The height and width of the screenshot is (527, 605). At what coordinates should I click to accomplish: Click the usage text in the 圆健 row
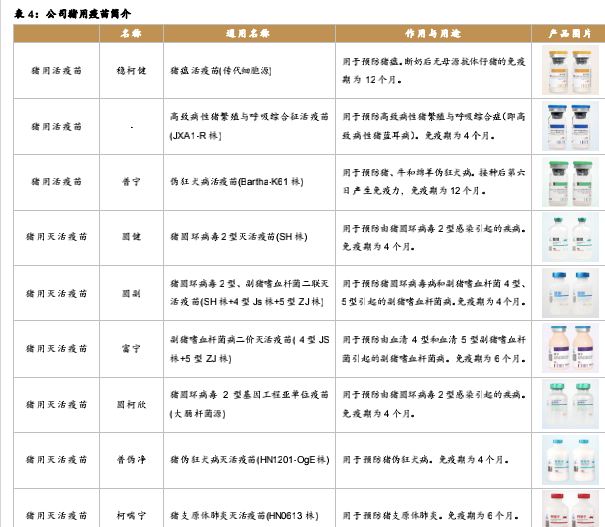pyautogui.click(x=434, y=237)
